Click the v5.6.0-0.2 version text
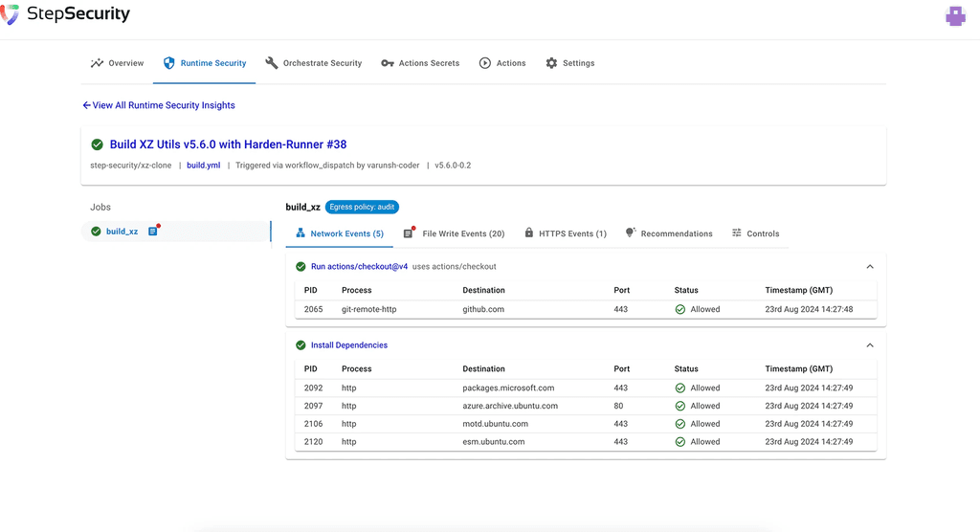This screenshot has height=532, width=980. pyautogui.click(x=453, y=166)
